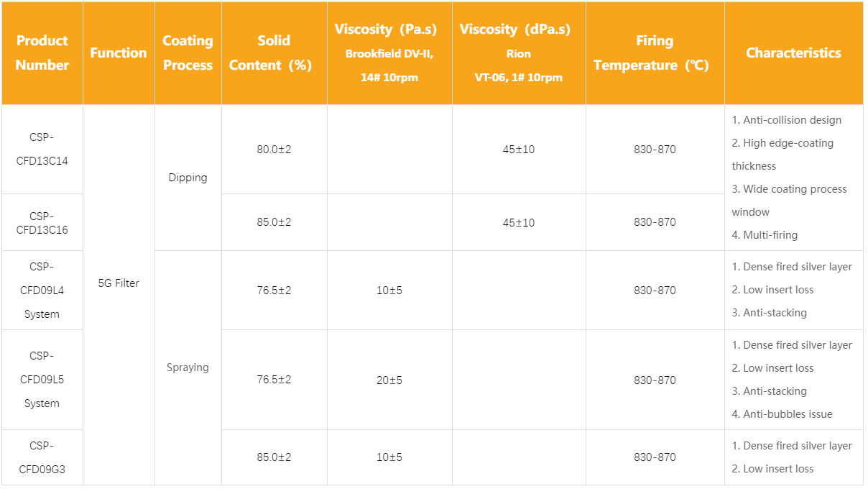Select the Coating Process header cell
Viewport: 868px width, 489px height.
click(x=188, y=52)
